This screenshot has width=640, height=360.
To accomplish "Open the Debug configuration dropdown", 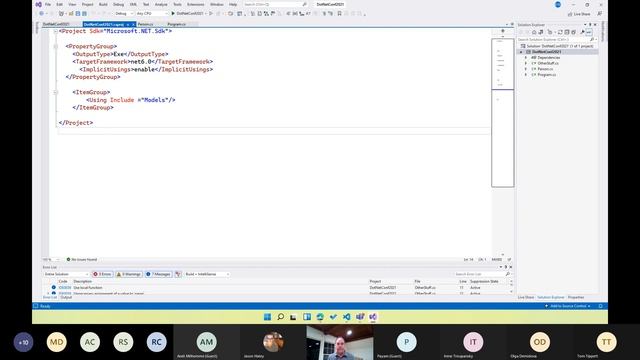I will coord(124,13).
